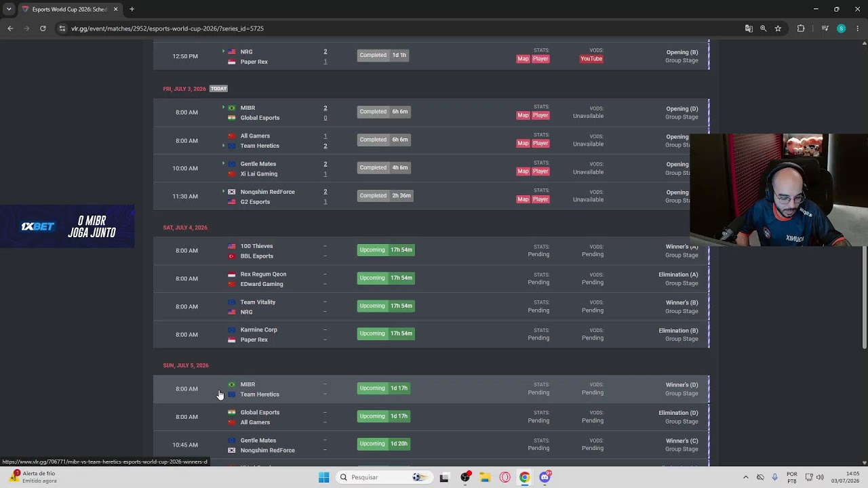Open the Google Translate icon in address bar

pyautogui.click(x=749, y=28)
